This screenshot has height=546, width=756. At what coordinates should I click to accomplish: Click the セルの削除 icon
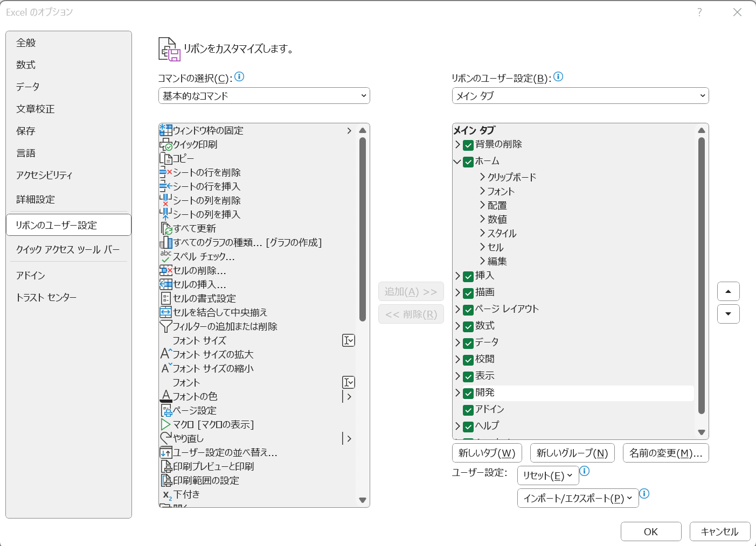[x=166, y=270]
